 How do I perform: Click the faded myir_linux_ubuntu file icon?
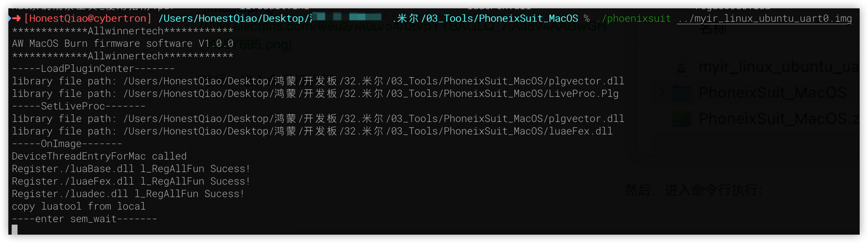tap(682, 67)
